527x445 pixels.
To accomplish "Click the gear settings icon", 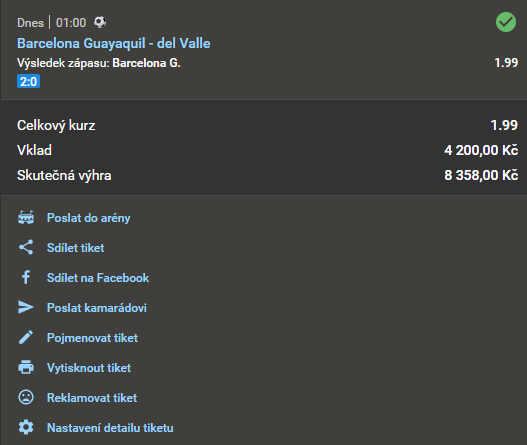I will [x=26, y=427].
